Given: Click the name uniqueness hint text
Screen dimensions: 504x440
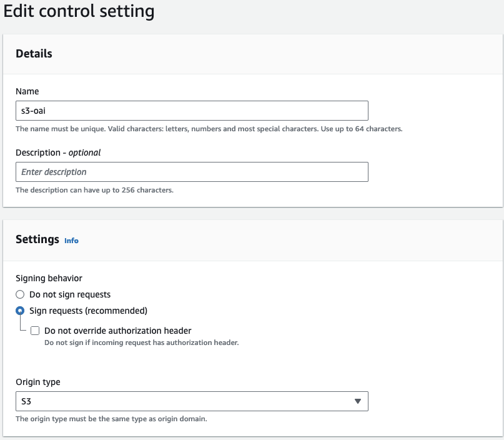Looking at the screenshot, I should pyautogui.click(x=209, y=129).
